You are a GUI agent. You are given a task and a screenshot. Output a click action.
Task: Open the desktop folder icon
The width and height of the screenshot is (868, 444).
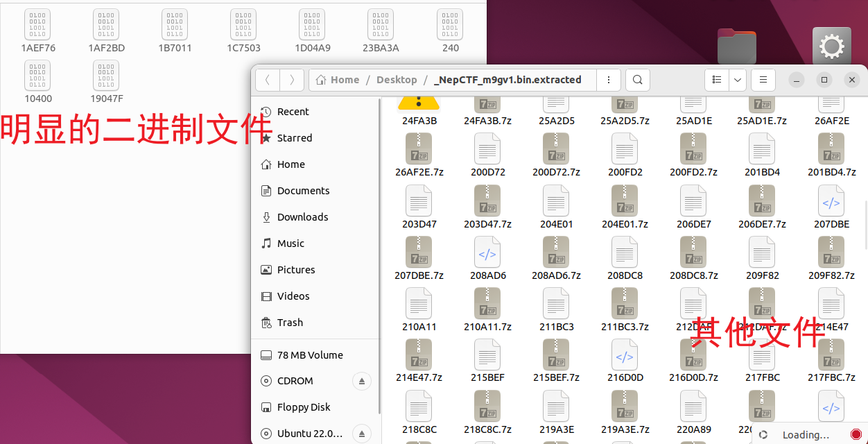pos(737,46)
